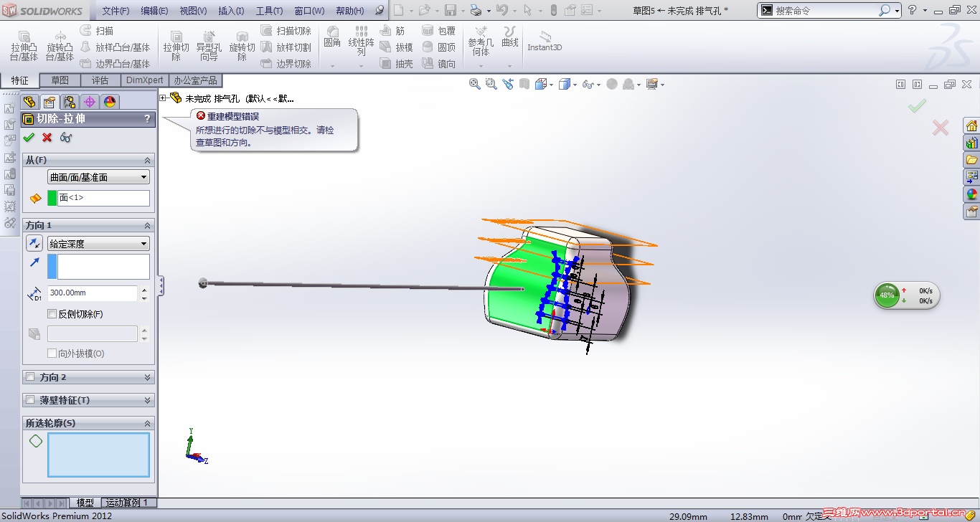
Task: Enable the 反侧切除 checkbox
Action: (x=52, y=313)
